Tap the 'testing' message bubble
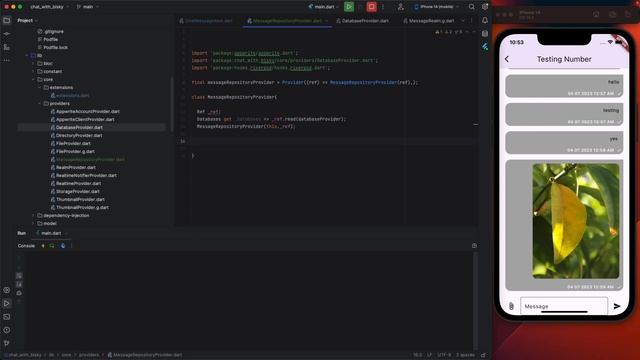The height and width of the screenshot is (360, 640). coord(564,114)
